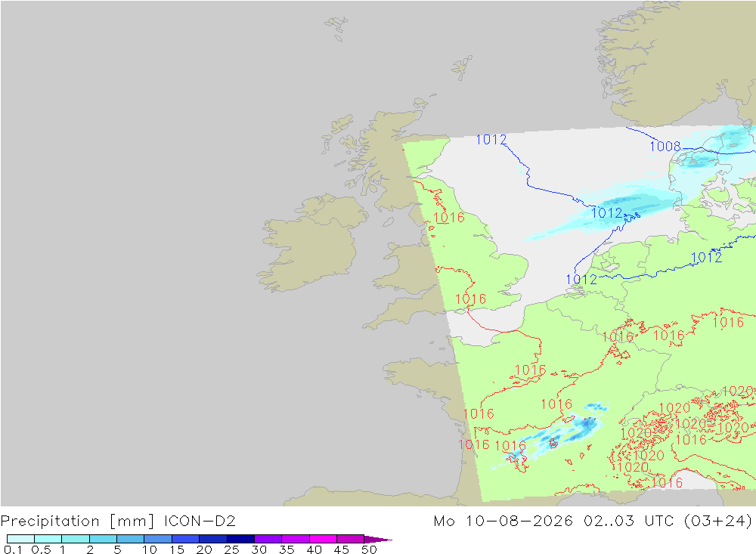Screen dimensions: 756x554
Task: Click the '5' legend value
Action: click(117, 549)
